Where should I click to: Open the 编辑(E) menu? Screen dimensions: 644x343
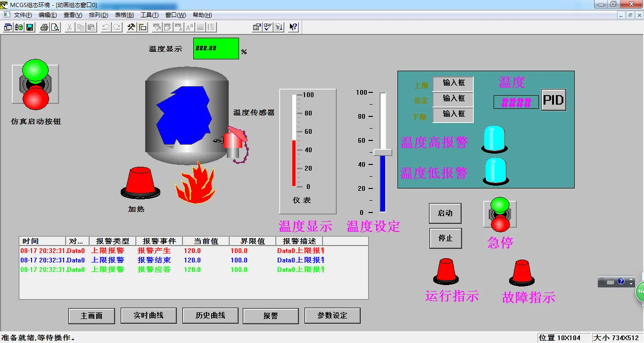point(48,15)
